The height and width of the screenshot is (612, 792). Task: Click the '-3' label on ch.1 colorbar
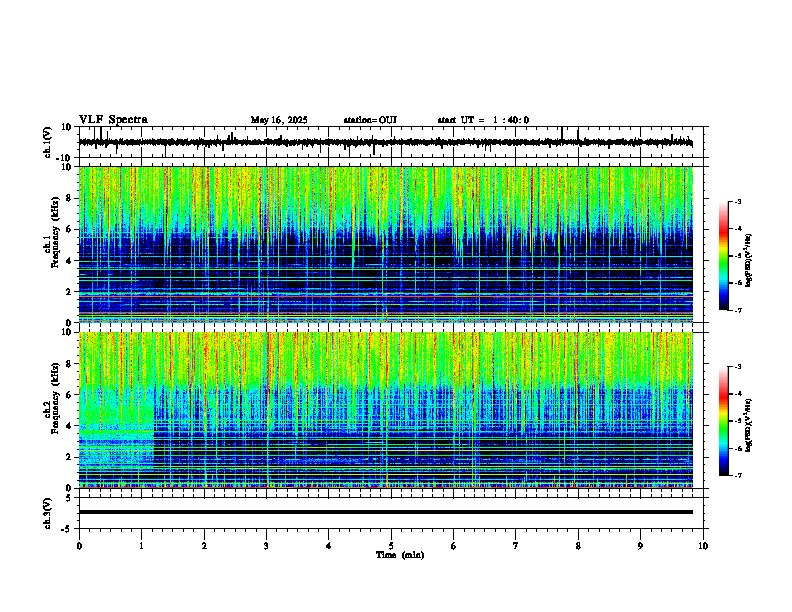[x=737, y=201]
